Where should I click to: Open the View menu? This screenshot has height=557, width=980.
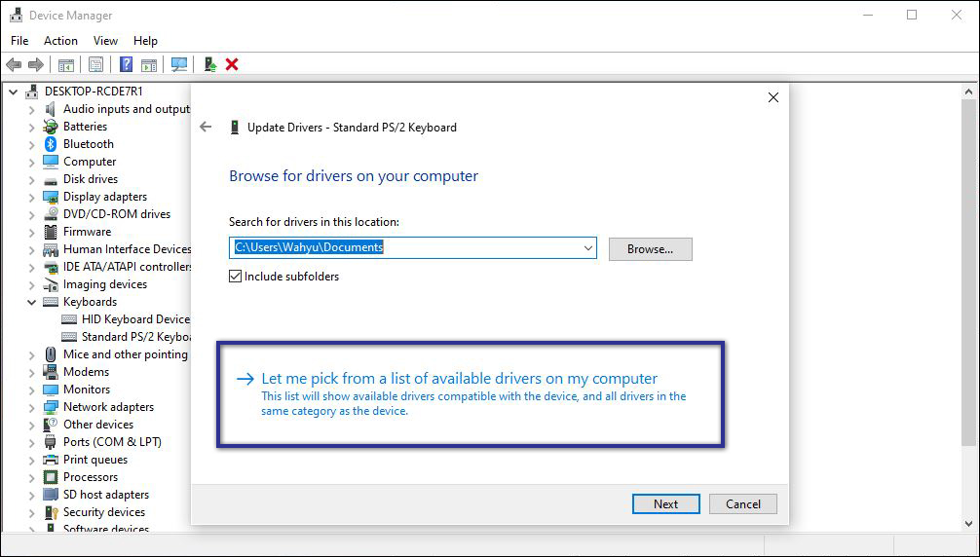point(105,41)
